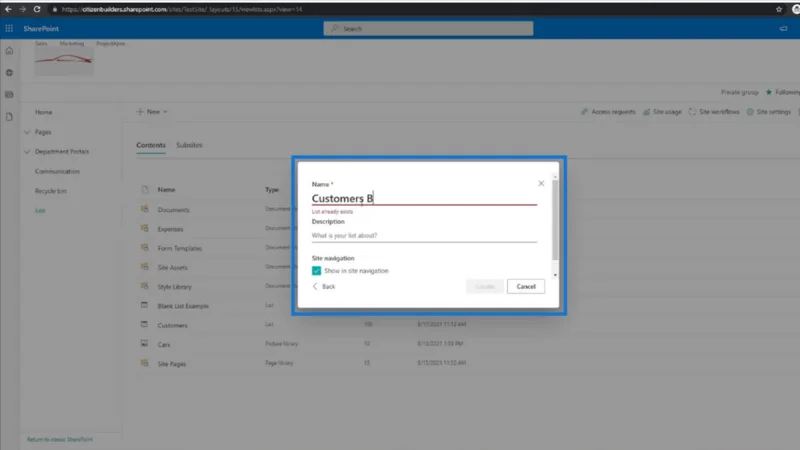Open the Blank List Example row name
This screenshot has width=800, height=450.
pos(183,306)
